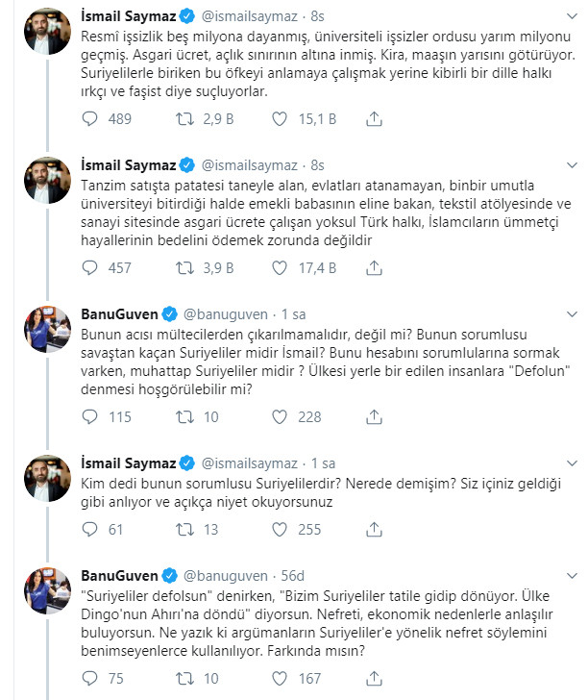Reply to the tweet with 489 comments
588x700 pixels.
tap(89, 119)
